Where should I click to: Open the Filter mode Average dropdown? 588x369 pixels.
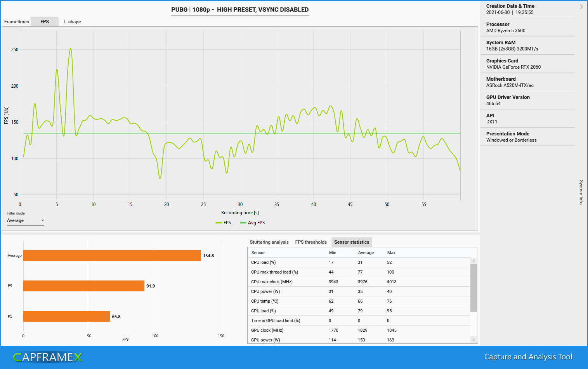pyautogui.click(x=26, y=220)
